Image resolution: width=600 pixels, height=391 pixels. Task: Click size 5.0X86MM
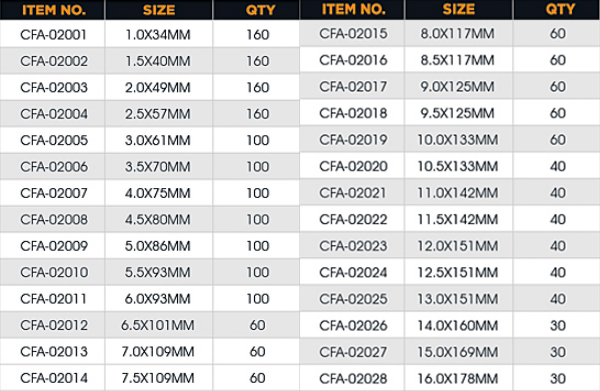pyautogui.click(x=158, y=246)
